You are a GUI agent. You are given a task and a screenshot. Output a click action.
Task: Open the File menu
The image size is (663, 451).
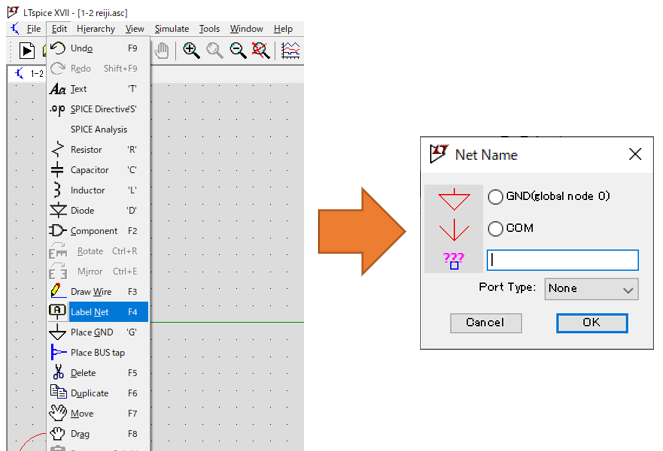tap(33, 29)
